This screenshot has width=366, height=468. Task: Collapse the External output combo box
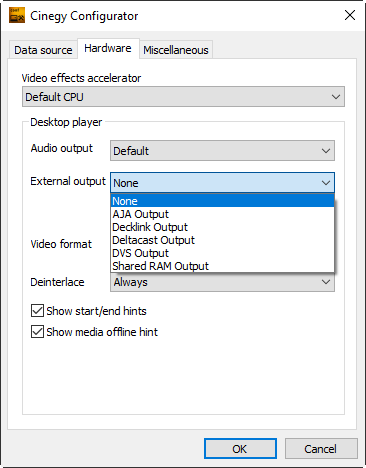tap(222, 183)
